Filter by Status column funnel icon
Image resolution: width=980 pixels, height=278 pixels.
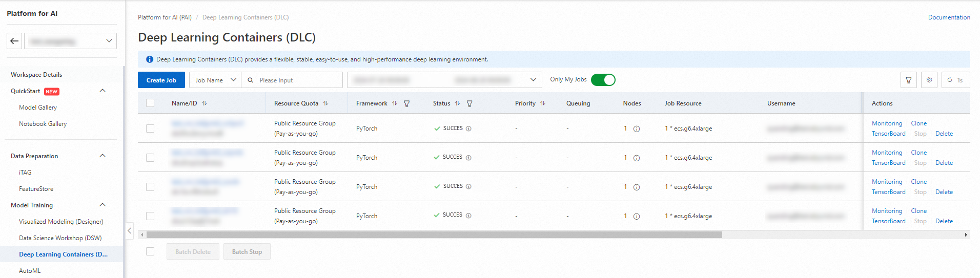click(x=469, y=103)
